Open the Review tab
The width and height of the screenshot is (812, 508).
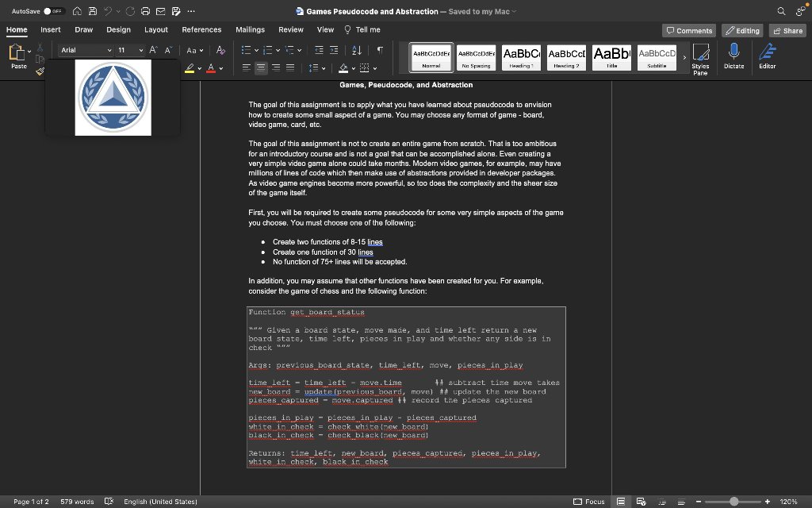pos(291,29)
